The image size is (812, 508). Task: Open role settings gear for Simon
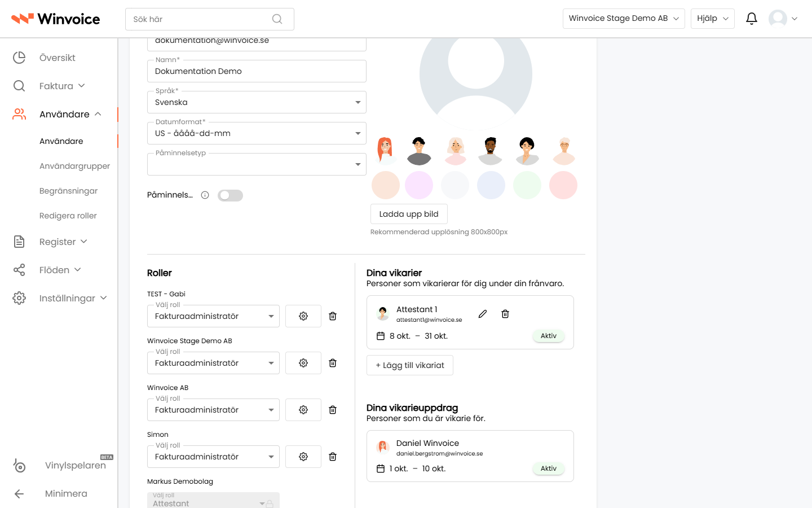[303, 457]
